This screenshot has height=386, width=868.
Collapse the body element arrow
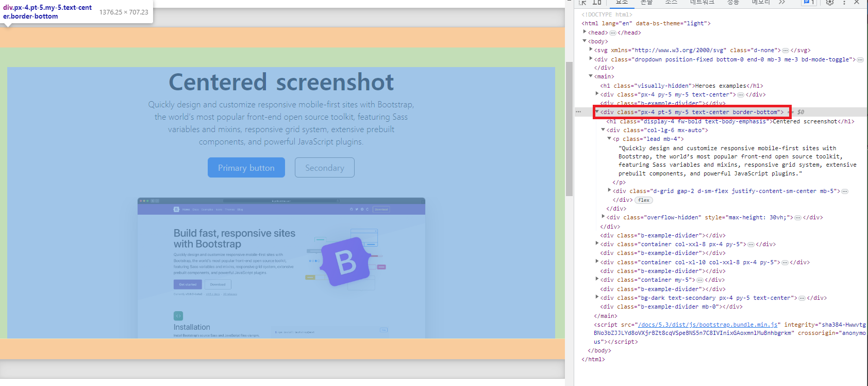tap(585, 41)
